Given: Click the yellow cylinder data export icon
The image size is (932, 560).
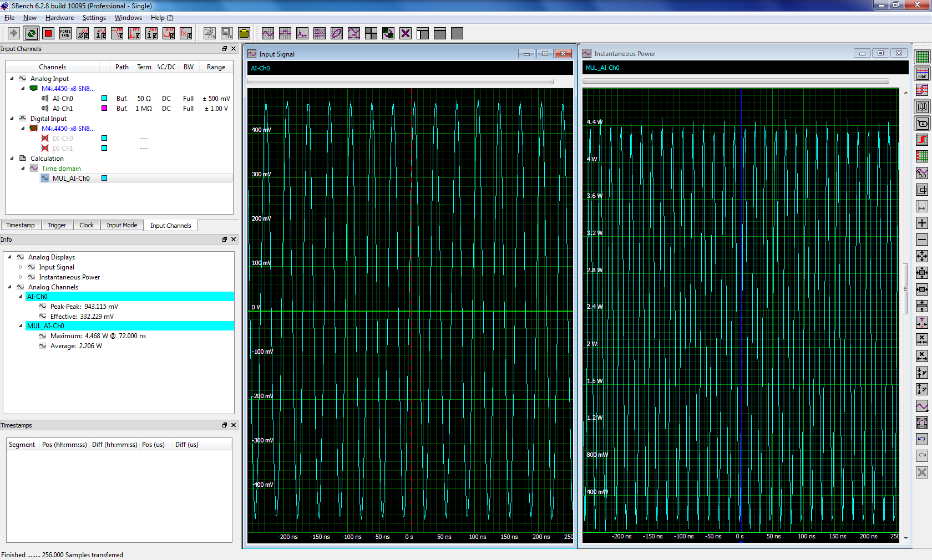Looking at the screenshot, I should coord(244,33).
